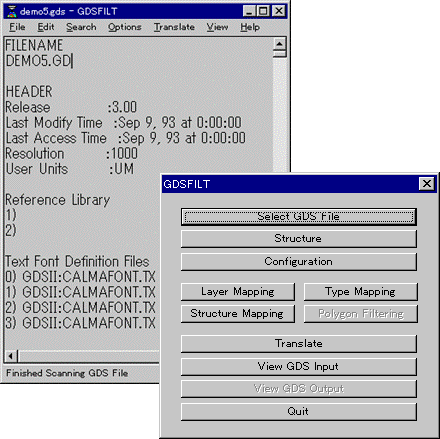This screenshot has width=440, height=439.
Task: Open the Search menu
Action: [81, 27]
